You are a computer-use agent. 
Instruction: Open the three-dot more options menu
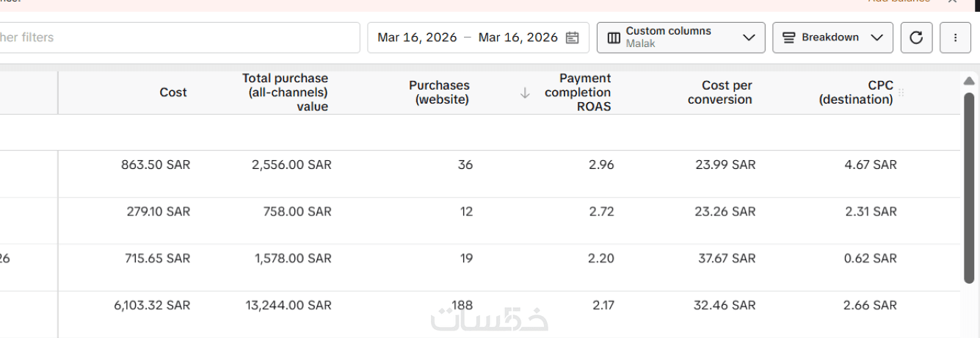(955, 37)
